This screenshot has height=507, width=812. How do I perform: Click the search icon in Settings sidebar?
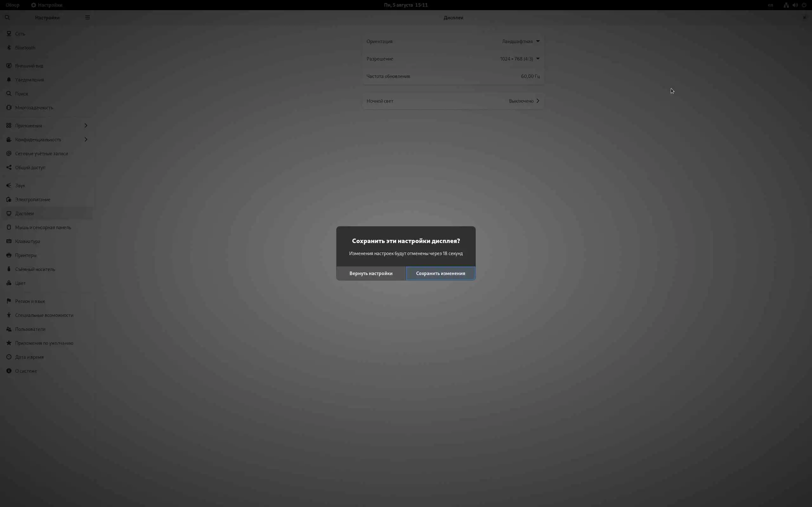pos(7,17)
